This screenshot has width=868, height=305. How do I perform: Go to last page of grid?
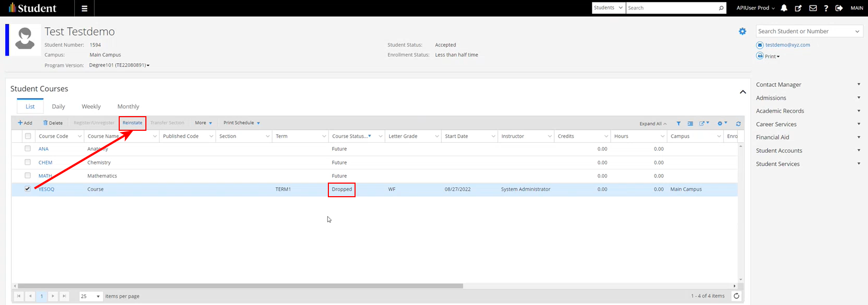click(x=64, y=296)
